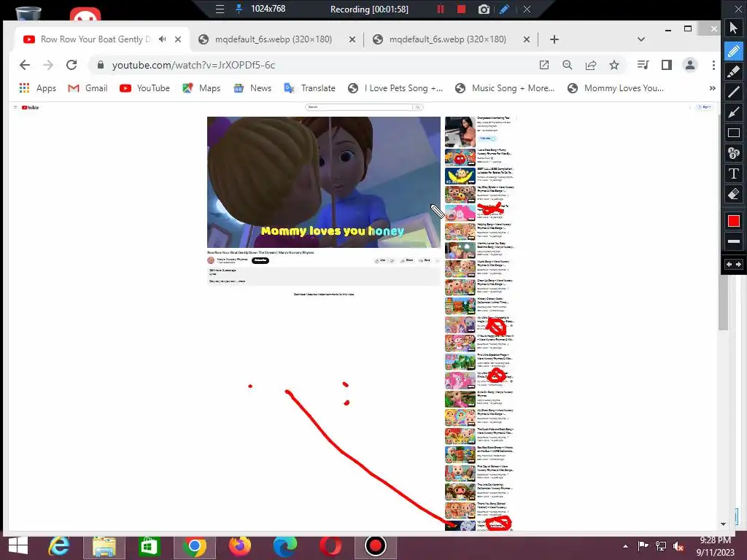The width and height of the screenshot is (747, 560).
Task: Share this page icon
Action: [x=591, y=65]
